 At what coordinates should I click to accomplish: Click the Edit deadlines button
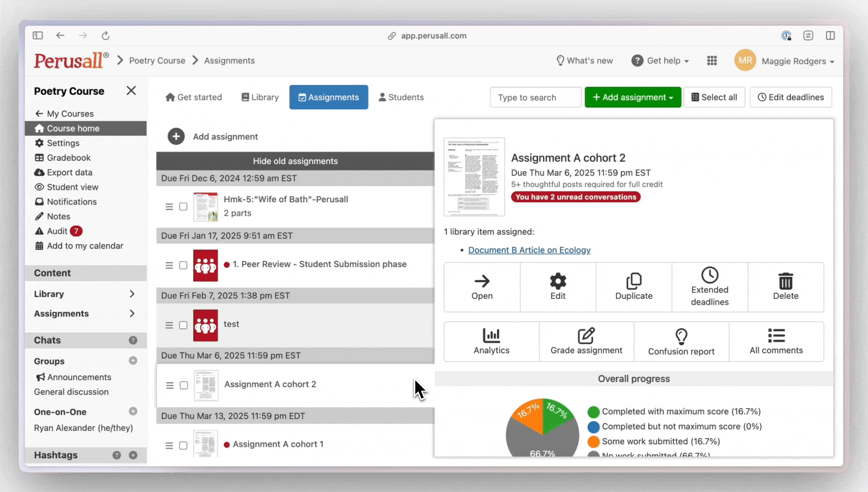tap(790, 97)
